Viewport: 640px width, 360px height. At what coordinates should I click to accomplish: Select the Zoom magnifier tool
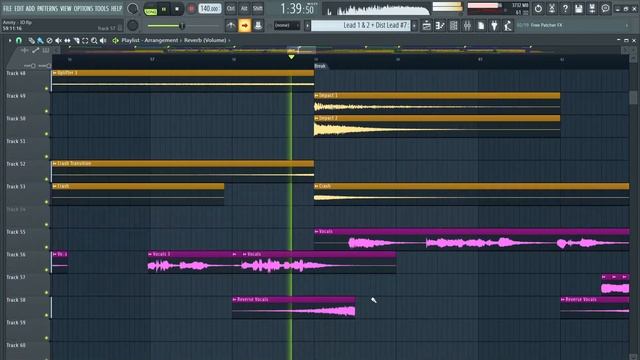tap(94, 40)
